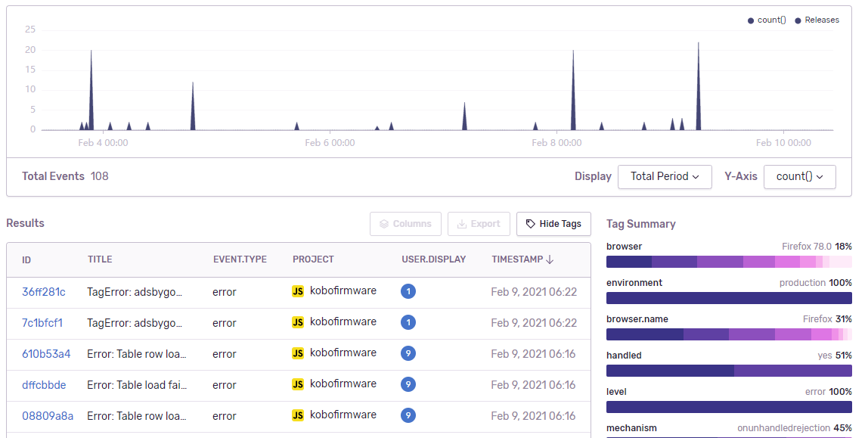Hide Tags panel using the button
Viewport: 868px width, 438px height.
[x=553, y=224]
